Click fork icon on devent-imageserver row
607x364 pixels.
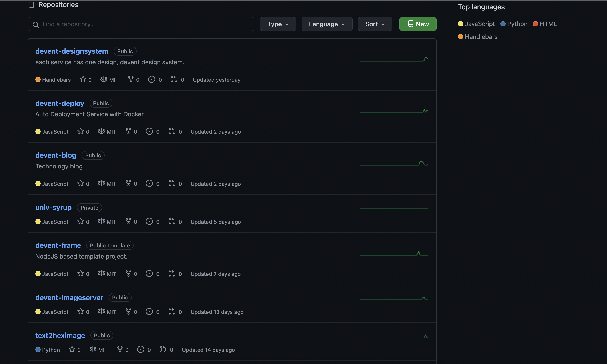pyautogui.click(x=128, y=311)
